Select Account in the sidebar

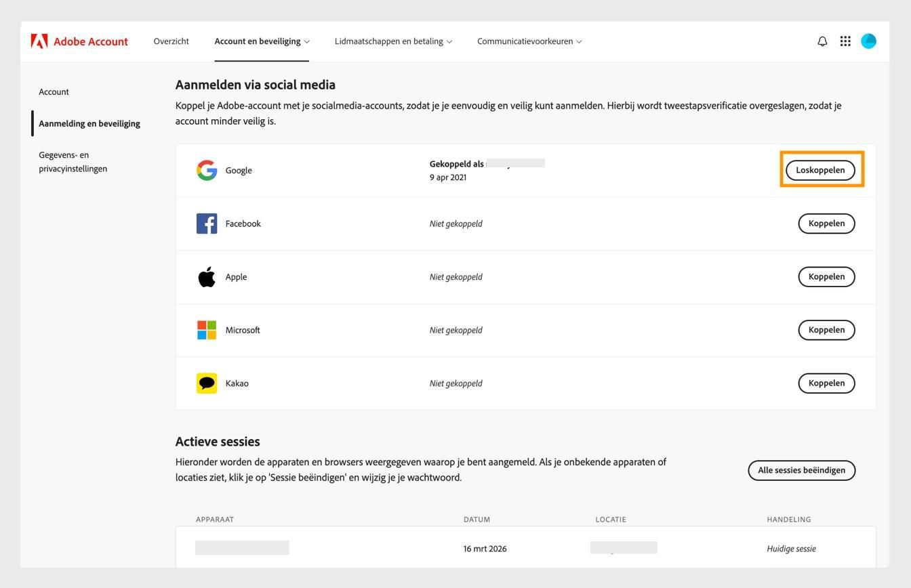(x=54, y=91)
